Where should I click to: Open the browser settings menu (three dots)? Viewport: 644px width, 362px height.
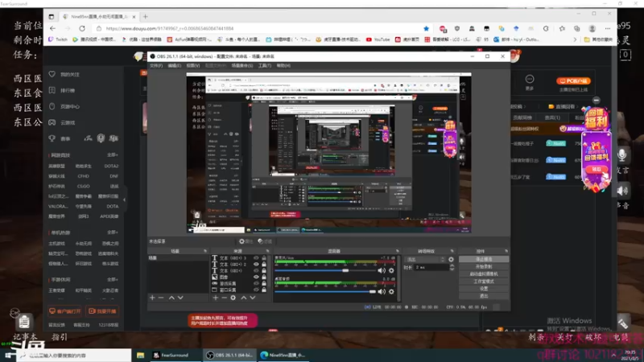[608, 28]
